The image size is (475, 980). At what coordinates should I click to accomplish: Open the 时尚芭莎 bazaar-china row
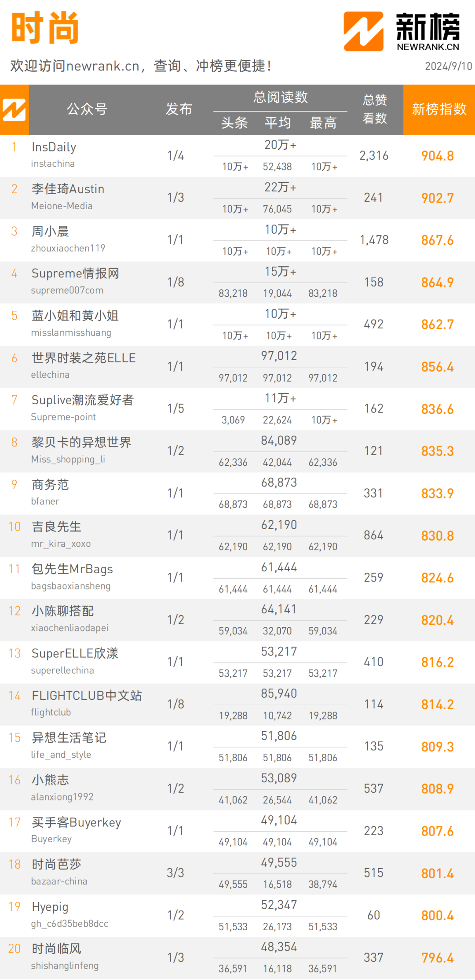click(x=237, y=873)
